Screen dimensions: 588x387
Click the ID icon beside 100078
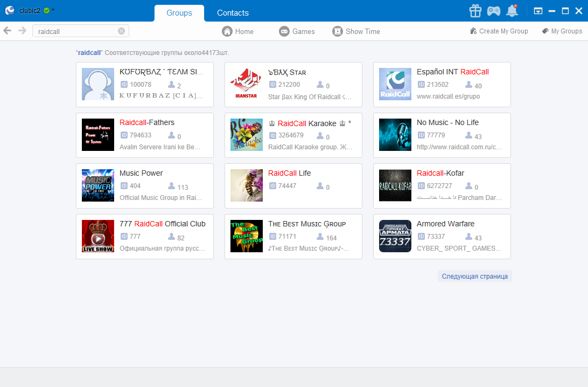(x=124, y=85)
